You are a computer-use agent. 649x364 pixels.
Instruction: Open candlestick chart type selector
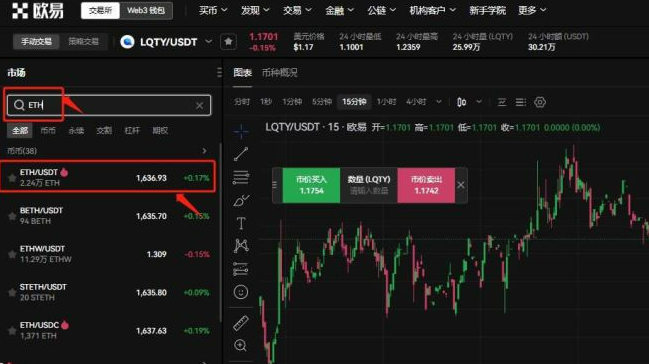pos(462,102)
